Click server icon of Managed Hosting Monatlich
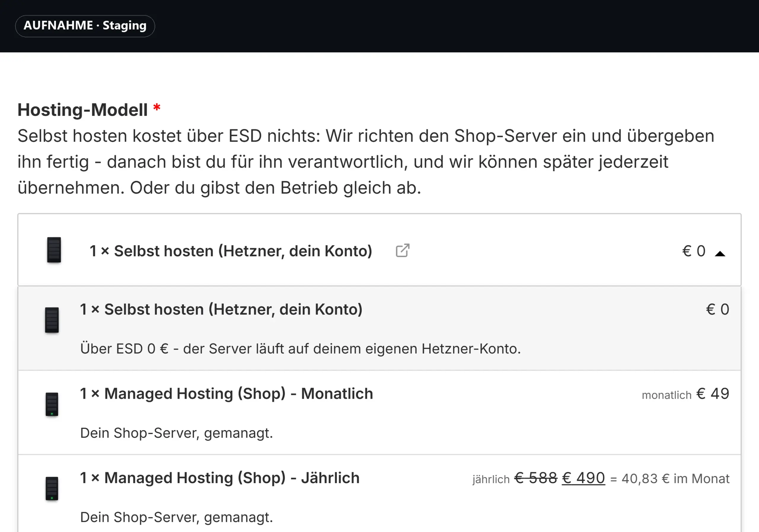The image size is (759, 532). pos(52,404)
